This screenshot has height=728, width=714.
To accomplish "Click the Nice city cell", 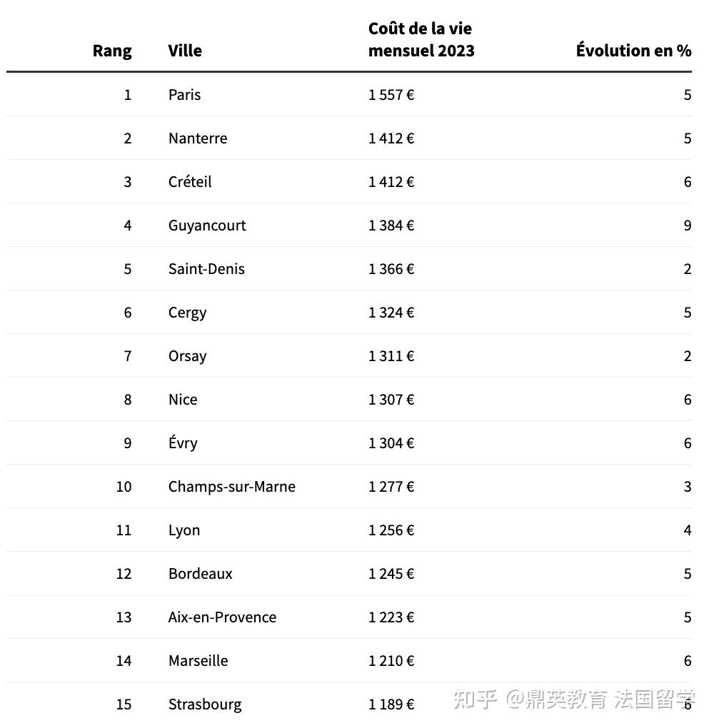I will 183,400.
